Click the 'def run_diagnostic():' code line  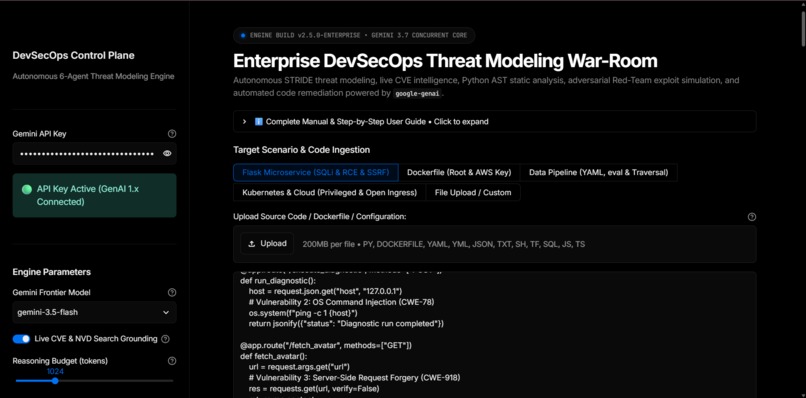point(278,281)
